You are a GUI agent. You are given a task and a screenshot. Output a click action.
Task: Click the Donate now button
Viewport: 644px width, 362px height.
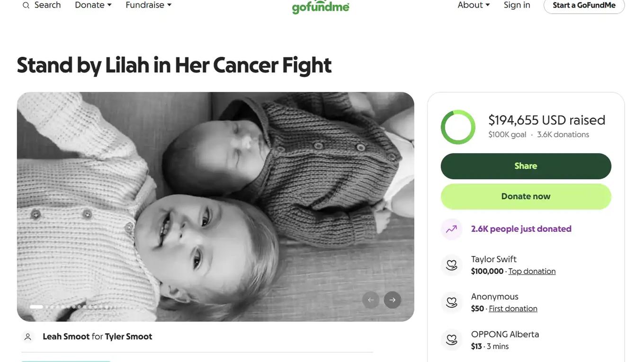pos(526,196)
